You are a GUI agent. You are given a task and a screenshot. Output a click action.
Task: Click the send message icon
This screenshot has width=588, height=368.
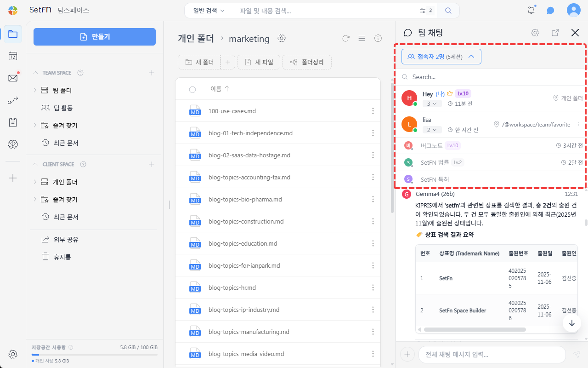[577, 354]
